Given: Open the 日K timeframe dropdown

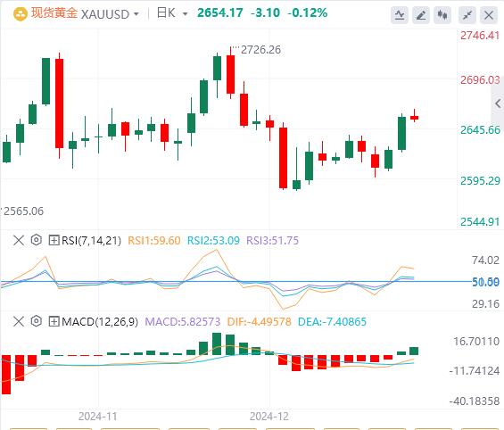Looking at the screenshot, I should (172, 13).
